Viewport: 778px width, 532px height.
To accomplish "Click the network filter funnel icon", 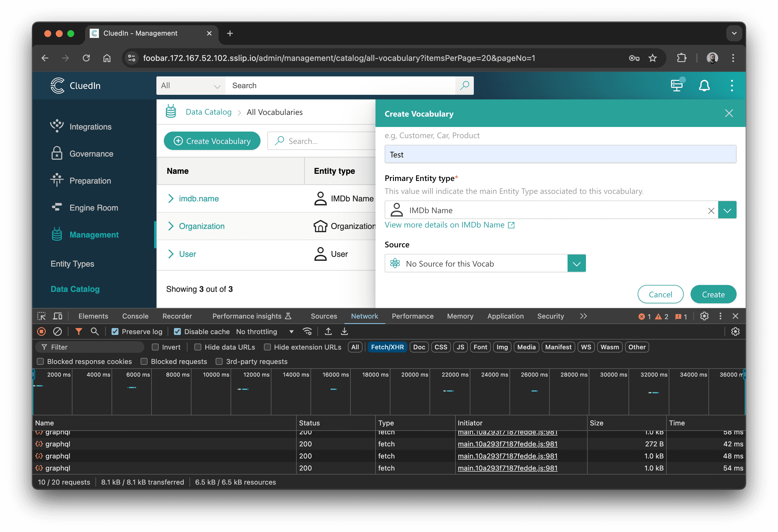I will click(x=79, y=332).
